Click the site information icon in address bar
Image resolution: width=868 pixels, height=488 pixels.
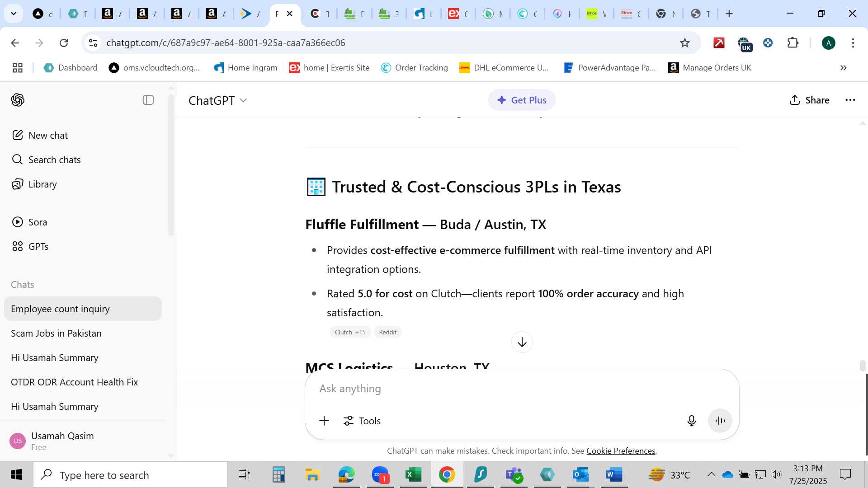[93, 42]
